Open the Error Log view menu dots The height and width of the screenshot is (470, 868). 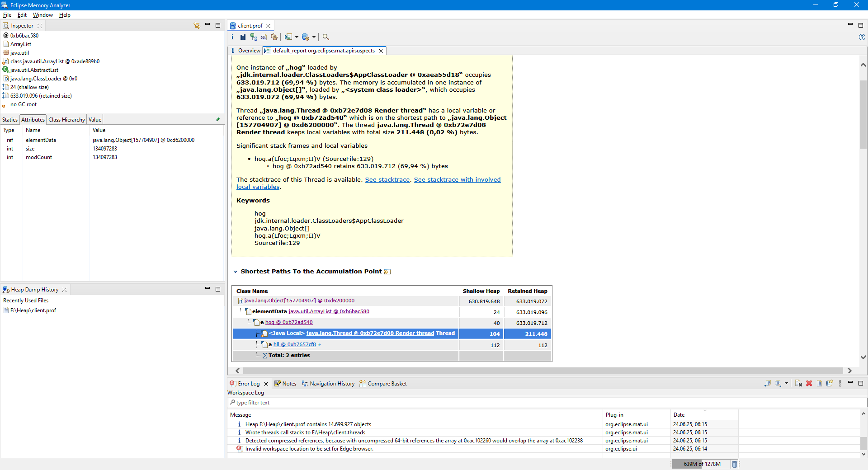click(x=840, y=383)
